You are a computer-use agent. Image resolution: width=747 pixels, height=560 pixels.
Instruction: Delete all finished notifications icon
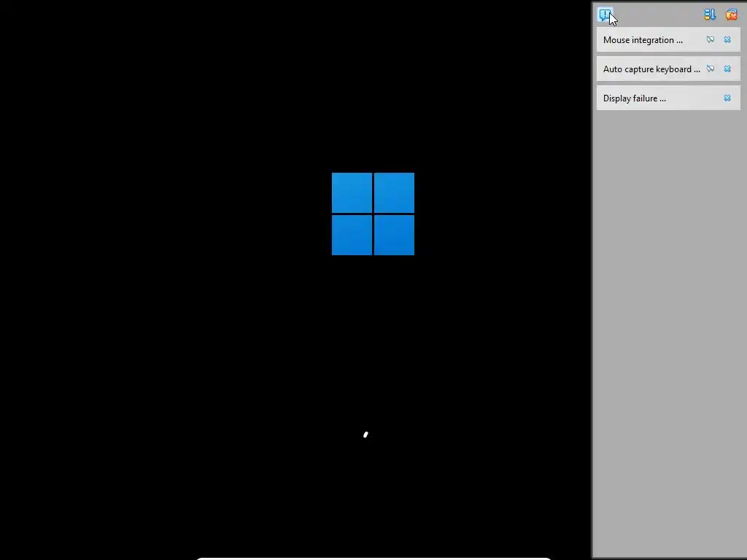tap(731, 15)
